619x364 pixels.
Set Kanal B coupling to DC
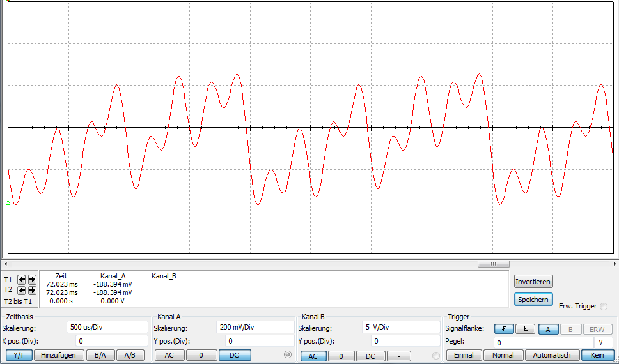click(370, 356)
